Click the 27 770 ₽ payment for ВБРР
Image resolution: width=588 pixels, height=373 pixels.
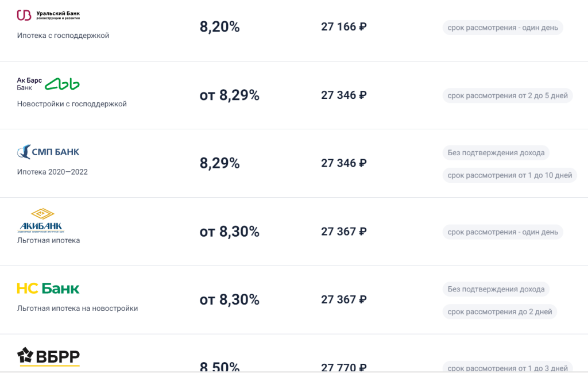point(343,367)
